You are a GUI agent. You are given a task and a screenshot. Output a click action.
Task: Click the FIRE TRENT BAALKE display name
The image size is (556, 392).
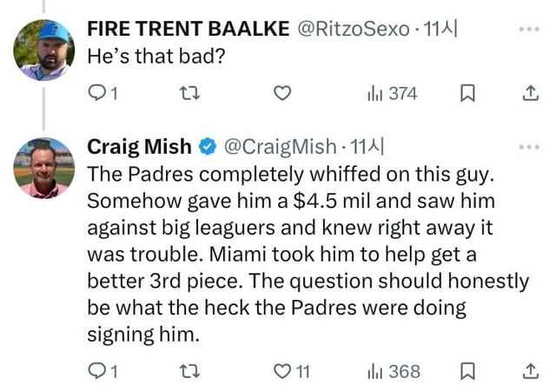click(x=189, y=29)
